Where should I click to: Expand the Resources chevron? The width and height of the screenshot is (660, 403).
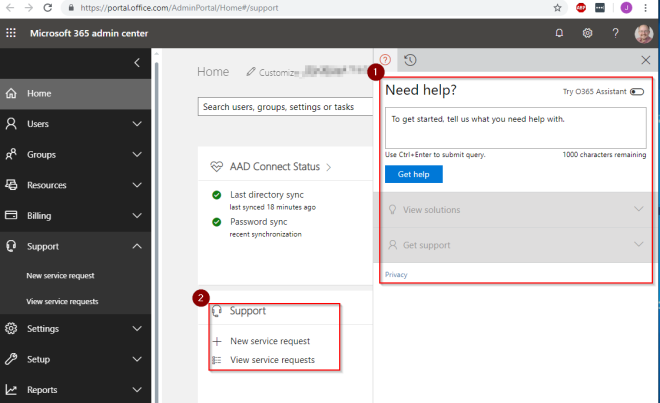tap(137, 185)
